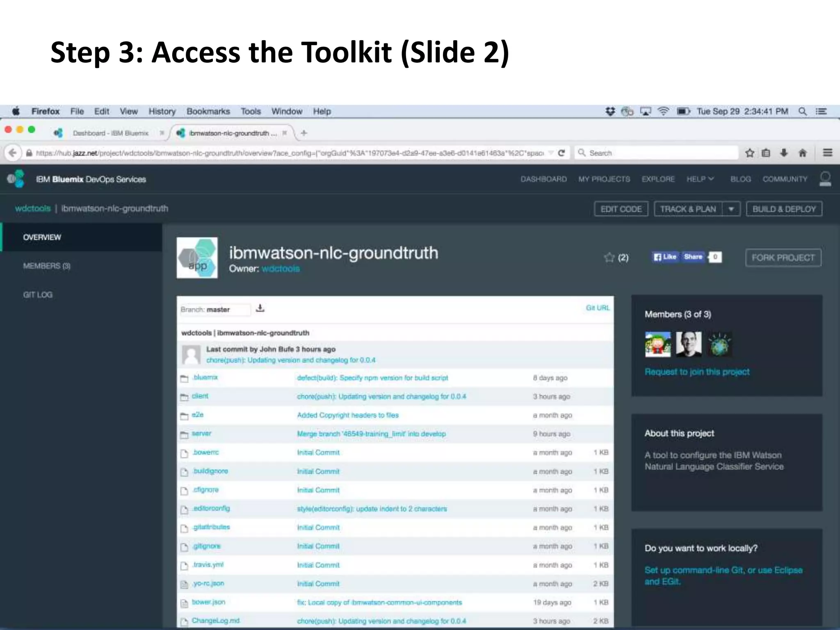
Task: Open the last commit message link for 0.0.4
Action: point(291,360)
